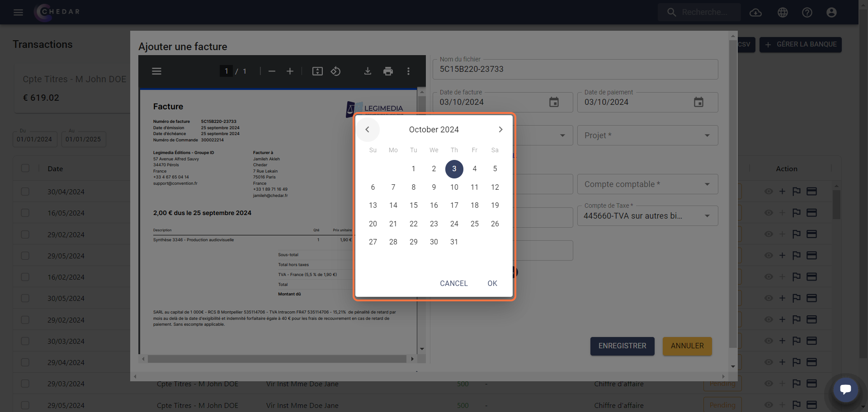Open the hamburger menu in top bar
868x412 pixels.
coord(18,12)
